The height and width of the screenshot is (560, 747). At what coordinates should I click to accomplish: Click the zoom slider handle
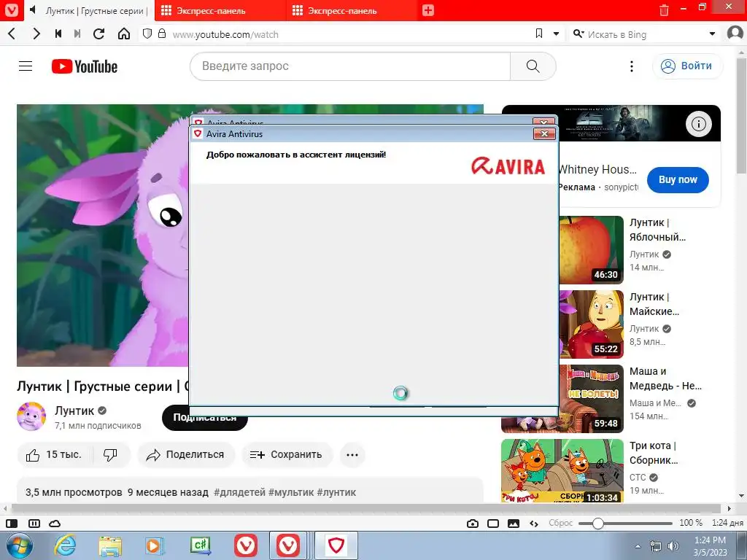click(x=598, y=524)
